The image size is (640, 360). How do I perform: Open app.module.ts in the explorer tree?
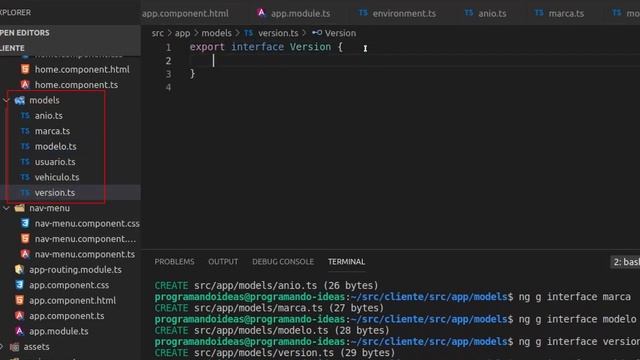[58, 331]
